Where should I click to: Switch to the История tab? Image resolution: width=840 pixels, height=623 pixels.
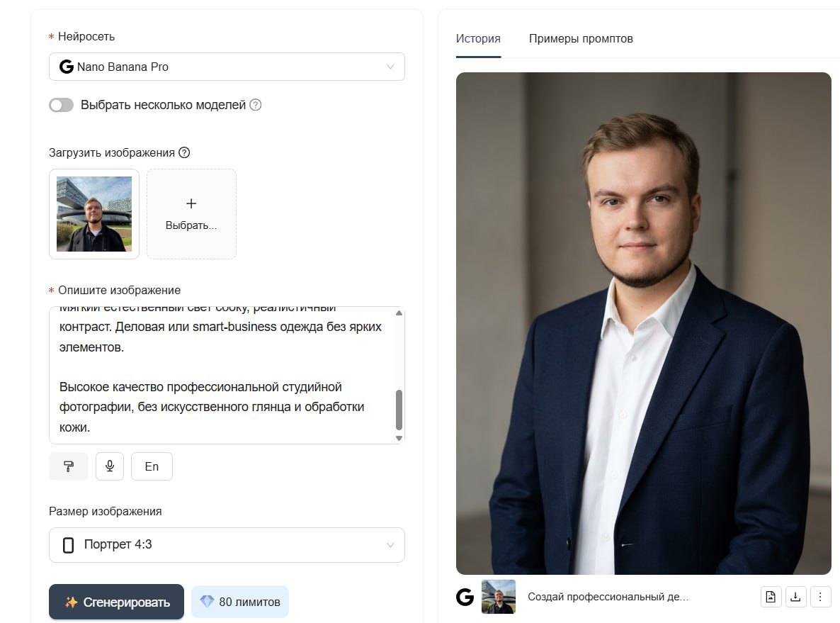[x=478, y=38]
